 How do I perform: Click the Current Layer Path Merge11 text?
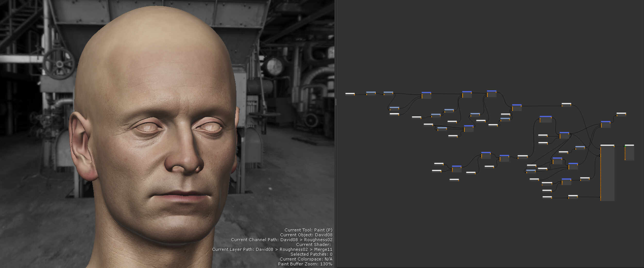(272, 249)
